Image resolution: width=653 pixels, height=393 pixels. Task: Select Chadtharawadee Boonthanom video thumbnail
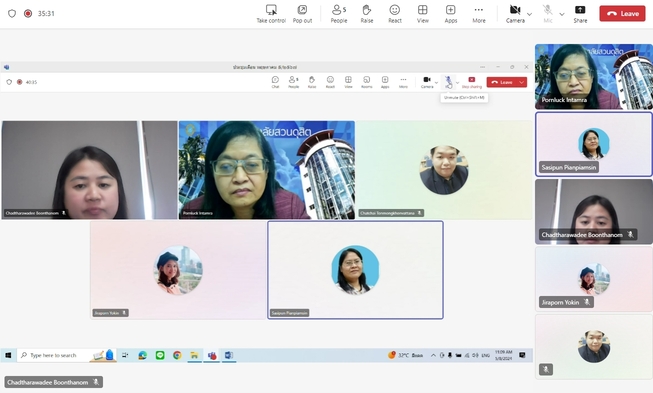pyautogui.click(x=594, y=211)
